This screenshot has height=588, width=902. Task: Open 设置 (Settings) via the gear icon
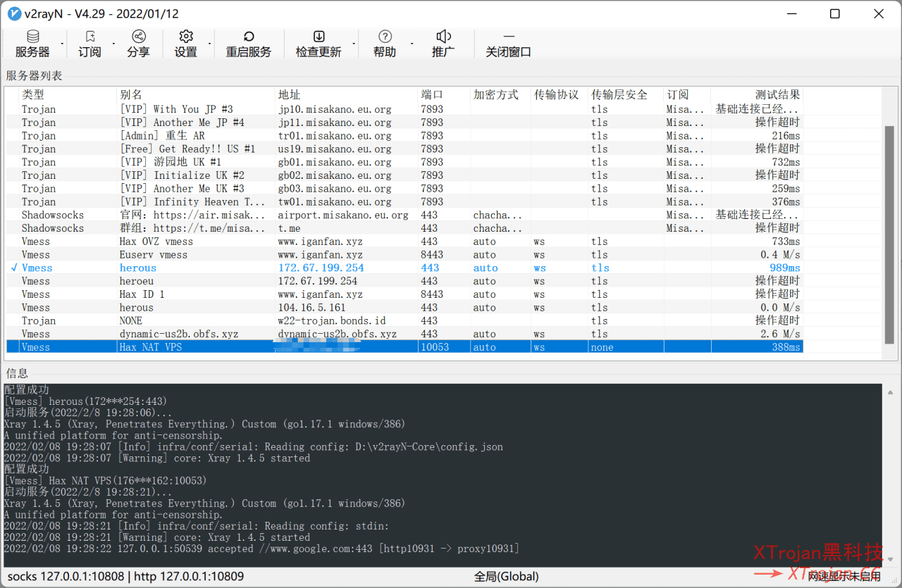coord(186,44)
